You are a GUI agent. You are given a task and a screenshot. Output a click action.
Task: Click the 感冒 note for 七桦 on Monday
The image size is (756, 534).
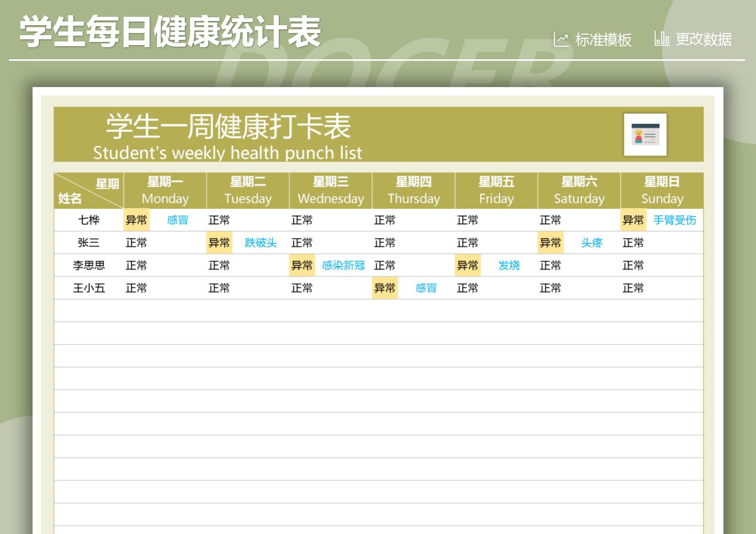pos(176,220)
